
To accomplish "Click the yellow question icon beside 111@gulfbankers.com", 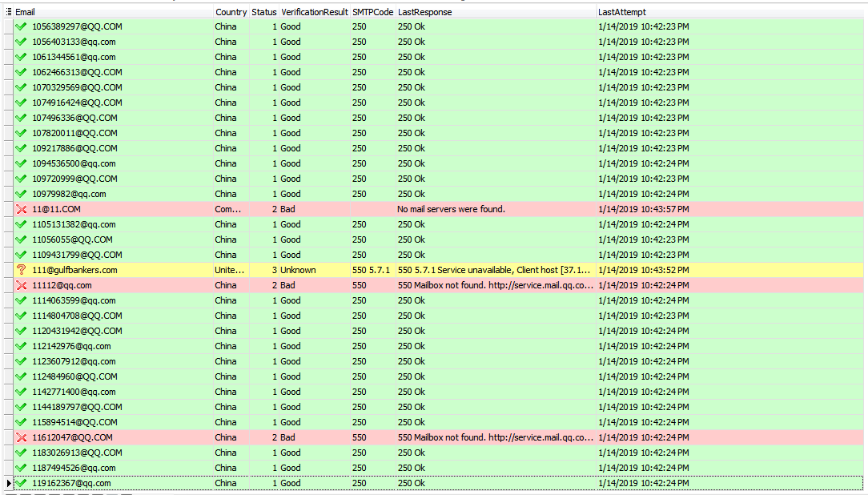I will [x=20, y=270].
